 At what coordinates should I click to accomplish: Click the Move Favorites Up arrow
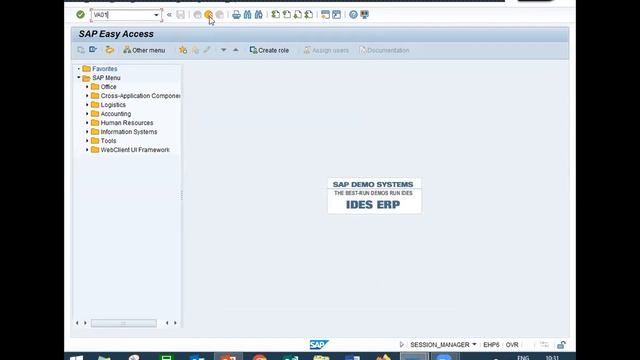[x=236, y=50]
